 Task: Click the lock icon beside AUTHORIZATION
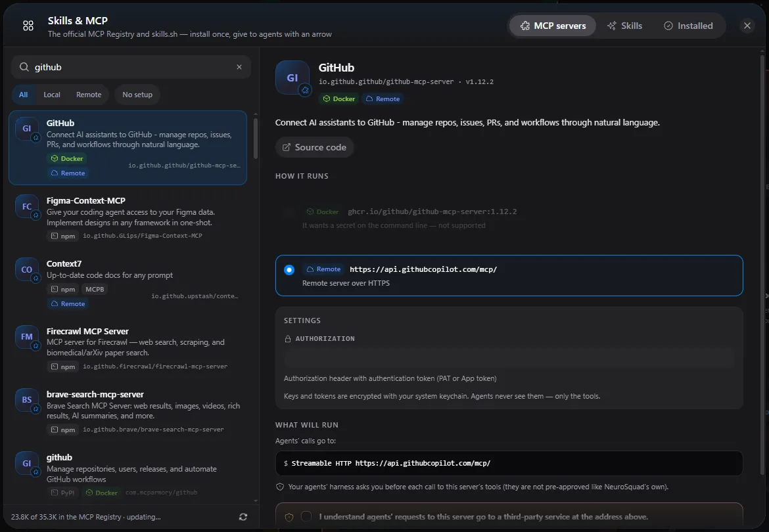tap(288, 339)
